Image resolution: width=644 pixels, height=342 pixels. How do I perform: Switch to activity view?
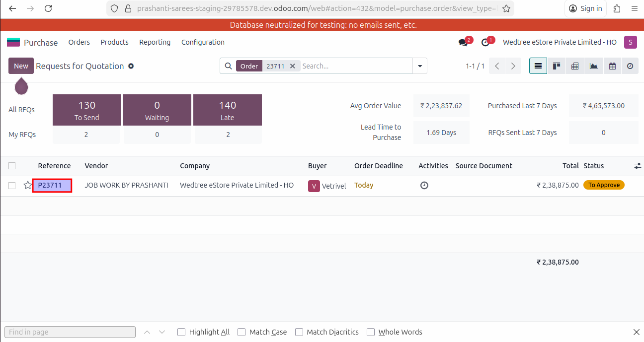(x=630, y=66)
